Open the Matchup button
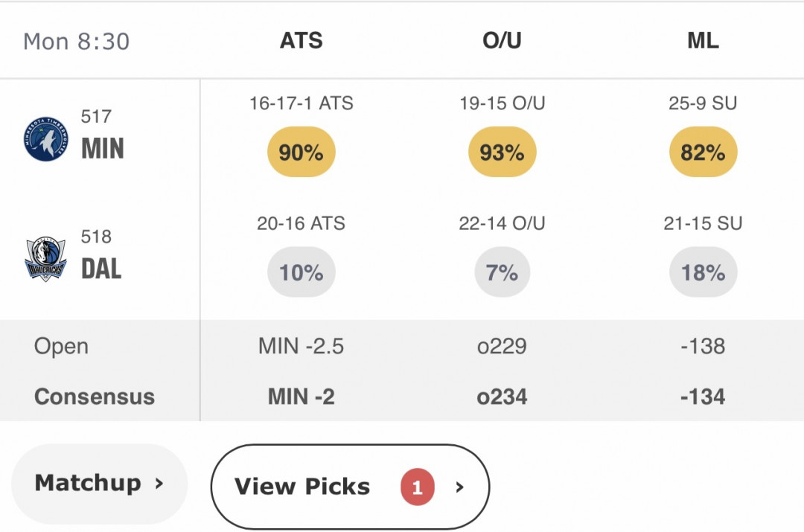 (x=100, y=484)
